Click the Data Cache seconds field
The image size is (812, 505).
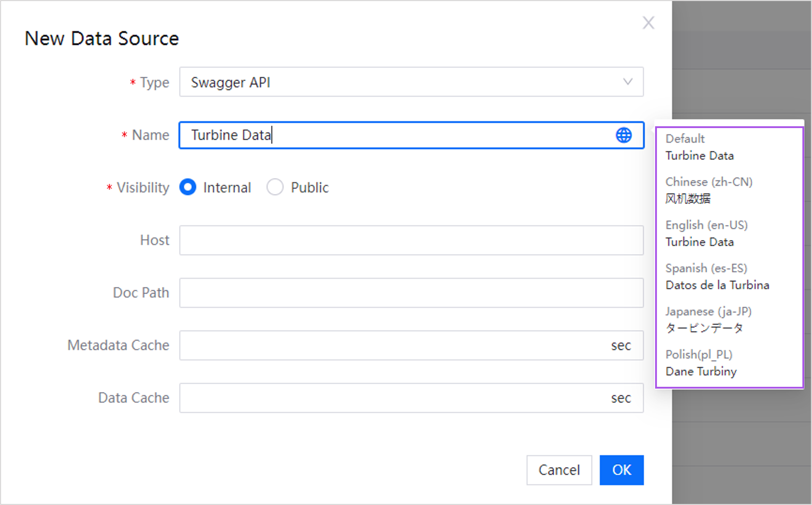(394, 398)
